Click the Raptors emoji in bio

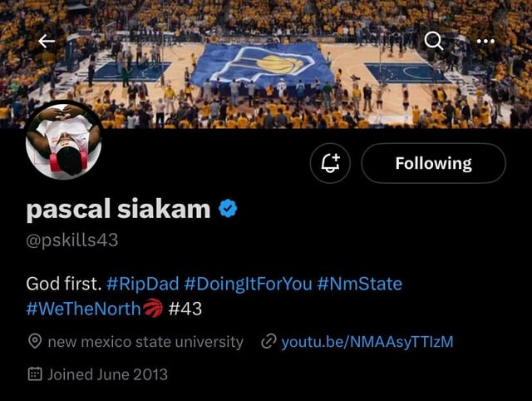click(x=153, y=309)
